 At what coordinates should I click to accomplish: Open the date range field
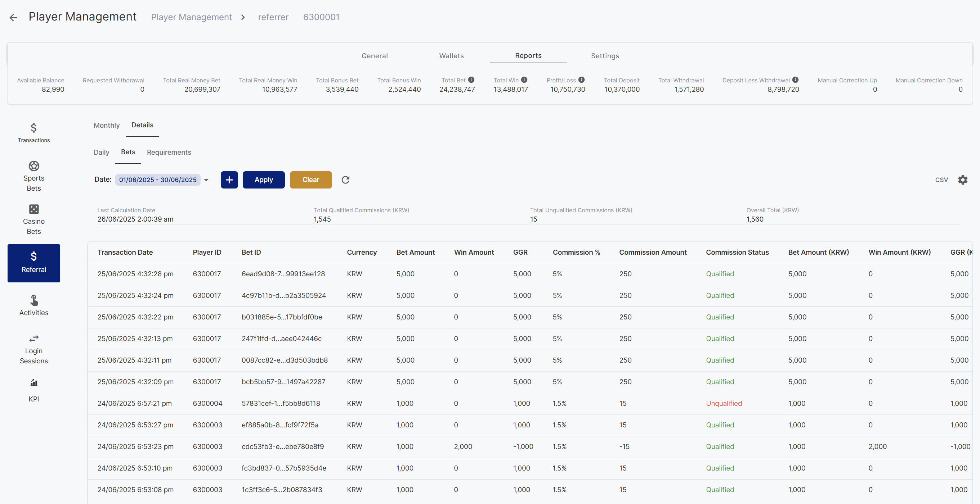tap(158, 180)
